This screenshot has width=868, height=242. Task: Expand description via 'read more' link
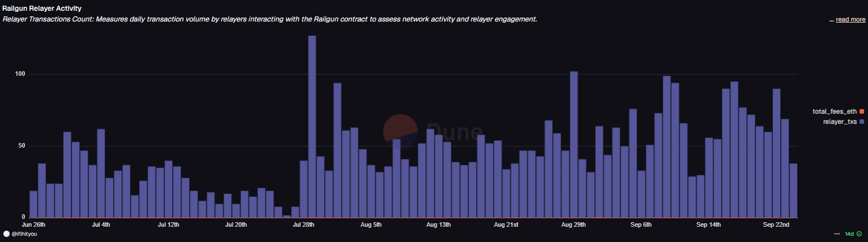pyautogui.click(x=850, y=19)
